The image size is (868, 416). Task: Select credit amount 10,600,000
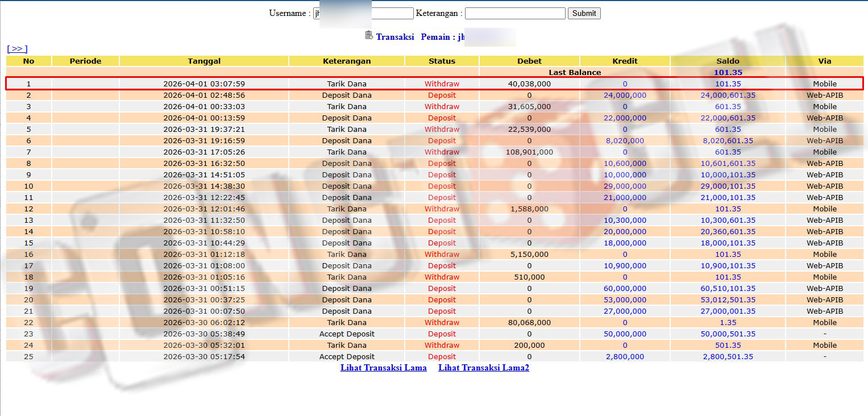click(625, 163)
